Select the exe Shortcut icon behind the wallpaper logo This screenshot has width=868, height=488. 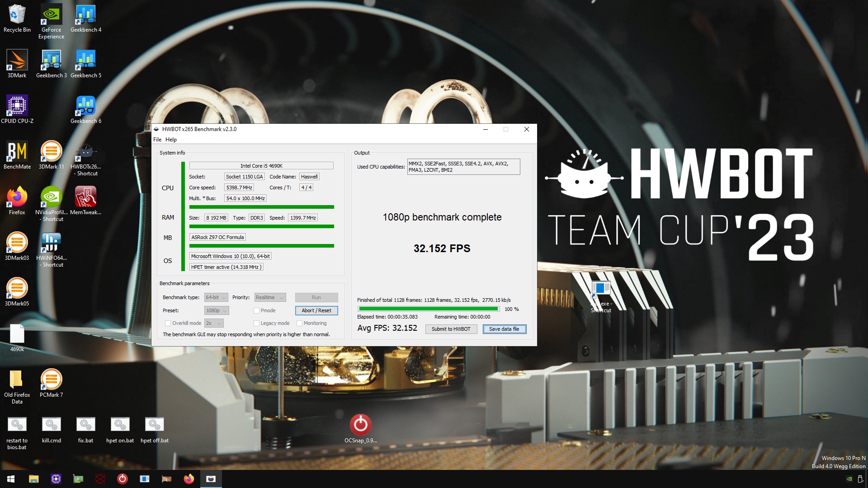pyautogui.click(x=601, y=297)
